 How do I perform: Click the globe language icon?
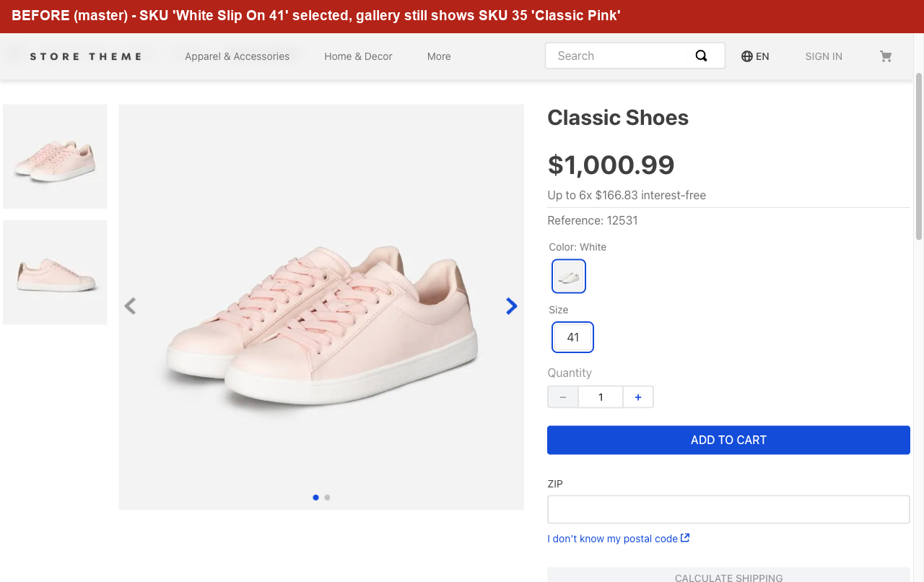coord(747,56)
